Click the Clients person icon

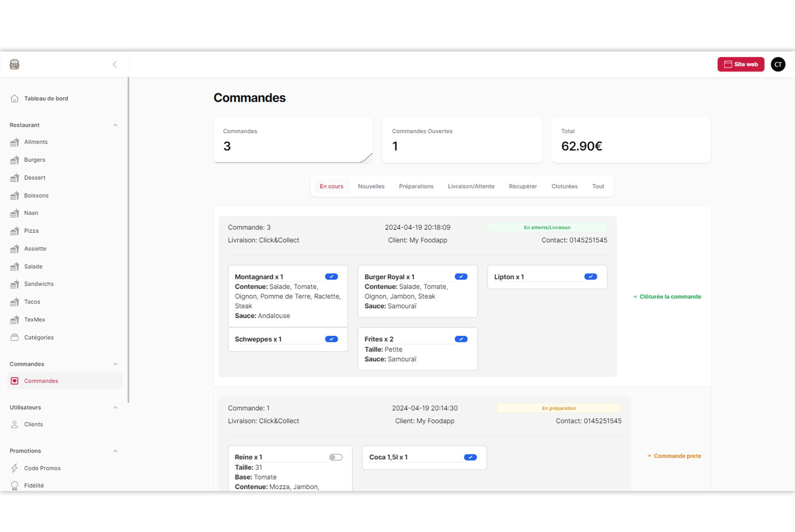pos(15,424)
